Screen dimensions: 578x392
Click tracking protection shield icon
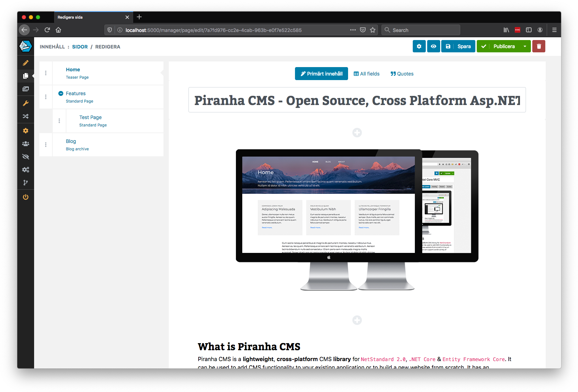(110, 30)
